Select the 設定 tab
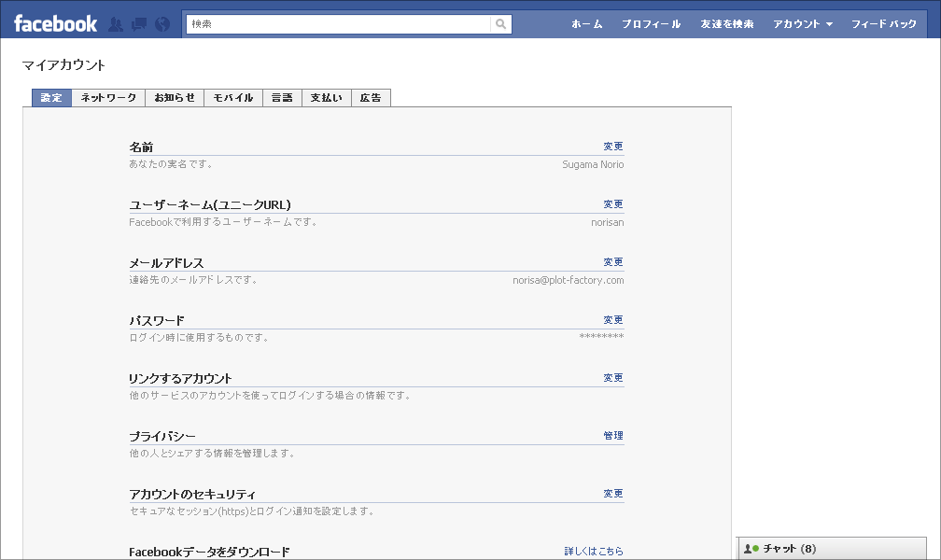The image size is (941, 560). [51, 98]
